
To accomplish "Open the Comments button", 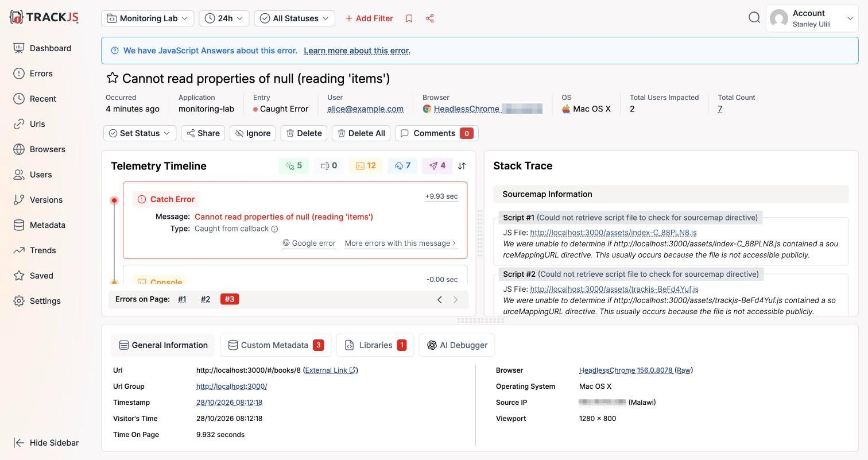I will coord(436,133).
